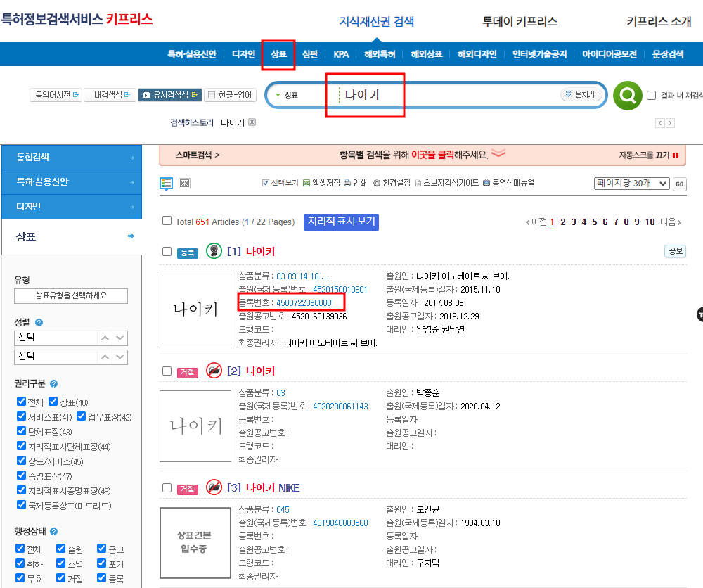Screen dimensions: 703x588
Task: Click 지리적 표시 보기 button
Action: pyautogui.click(x=341, y=222)
